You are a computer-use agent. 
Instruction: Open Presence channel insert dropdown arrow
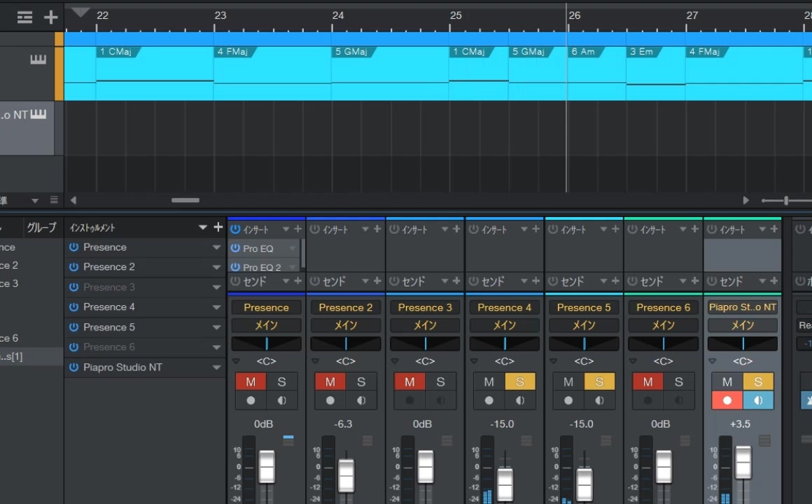[x=286, y=229]
